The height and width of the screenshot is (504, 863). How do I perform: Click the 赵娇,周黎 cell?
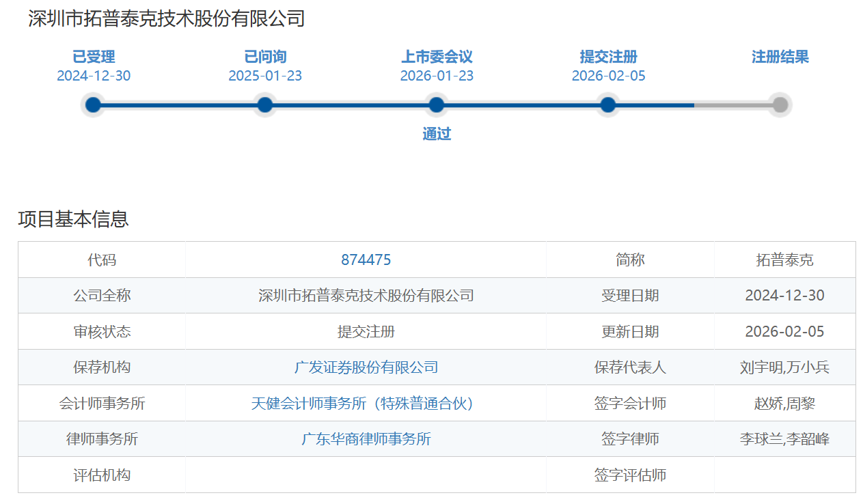click(x=785, y=403)
